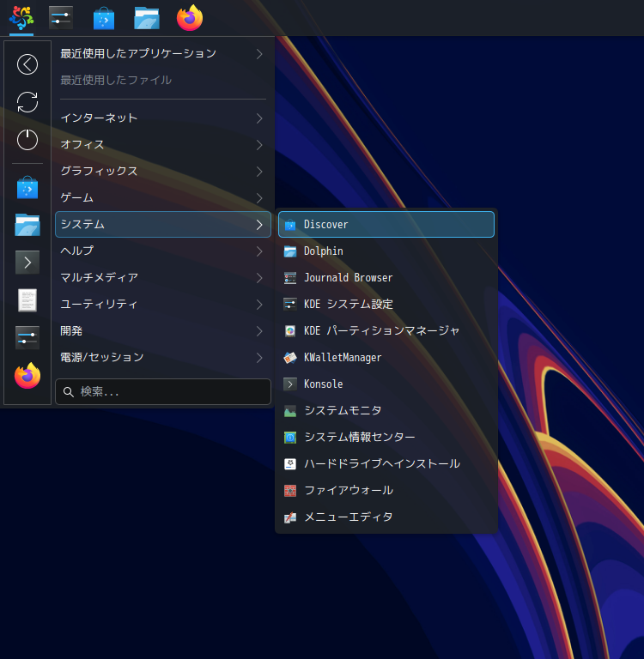Launch Journald Browser from submenu

coord(386,278)
